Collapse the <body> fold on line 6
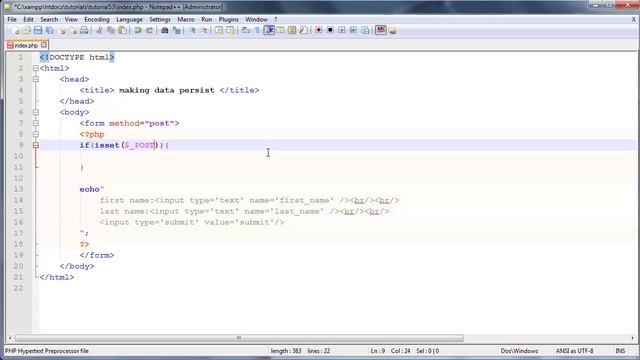The height and width of the screenshot is (360, 640). click(x=36, y=112)
